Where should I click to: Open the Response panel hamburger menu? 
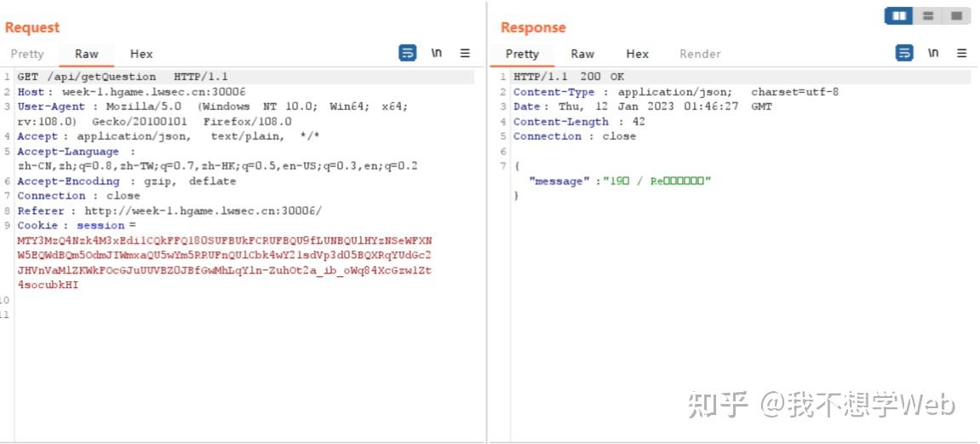pyautogui.click(x=962, y=53)
